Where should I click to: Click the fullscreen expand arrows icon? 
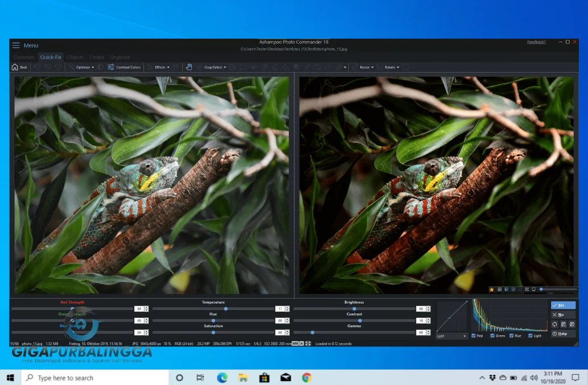click(x=527, y=289)
